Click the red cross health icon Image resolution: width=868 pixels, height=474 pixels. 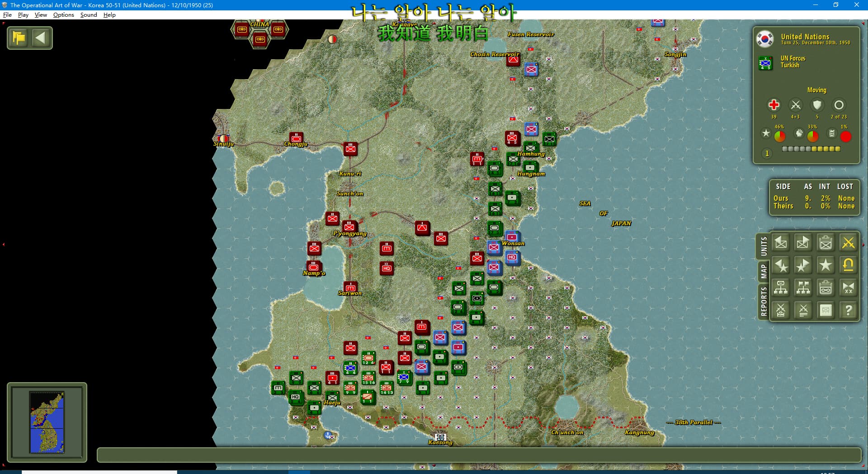tap(774, 105)
